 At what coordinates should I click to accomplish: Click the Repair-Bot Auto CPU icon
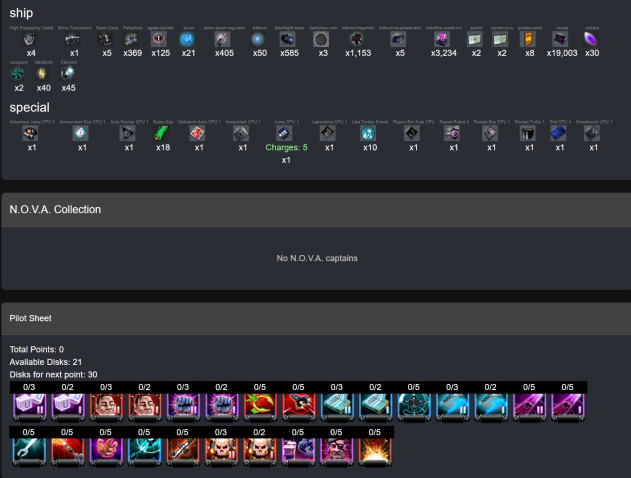click(412, 134)
